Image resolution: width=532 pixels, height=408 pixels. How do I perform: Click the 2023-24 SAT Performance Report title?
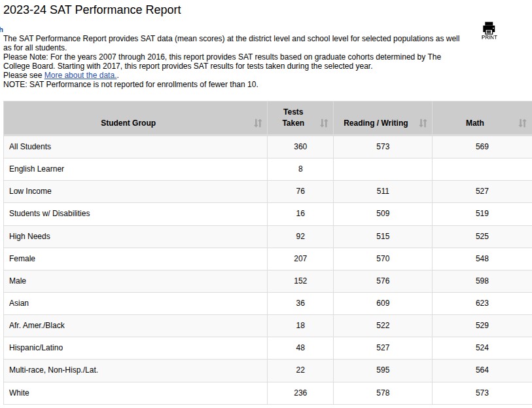tap(92, 10)
